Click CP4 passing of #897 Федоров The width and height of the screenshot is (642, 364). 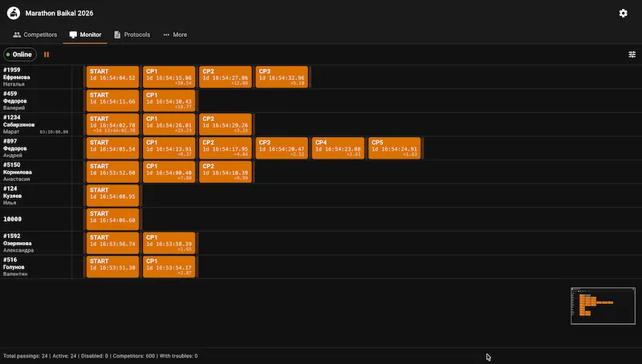tap(338, 148)
